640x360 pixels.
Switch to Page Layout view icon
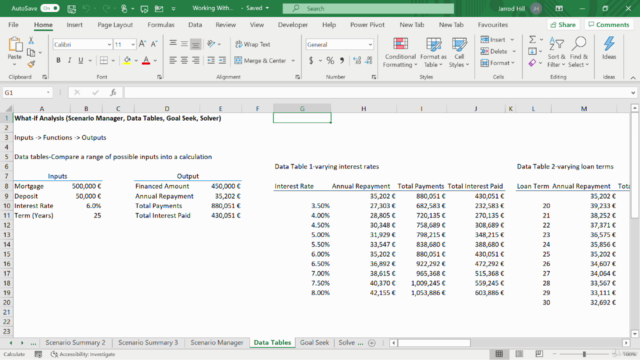pos(519,354)
